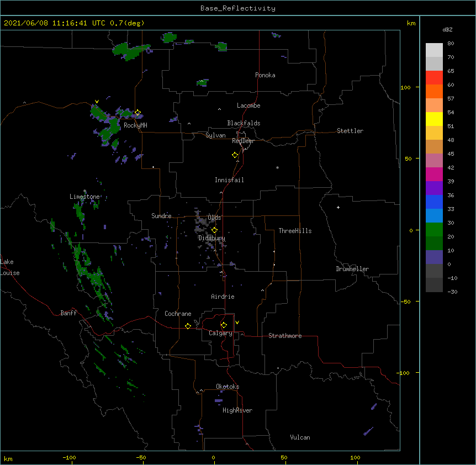476x465 pixels.
Task: Click the white asterisk above Limestone label
Action: coord(84,191)
